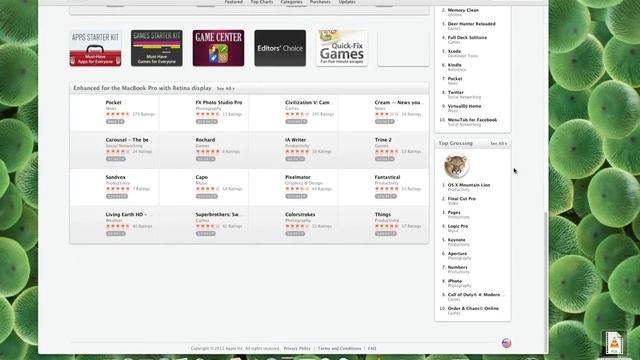
Task: Click the price button under Living Earth HD
Action: (x=116, y=234)
